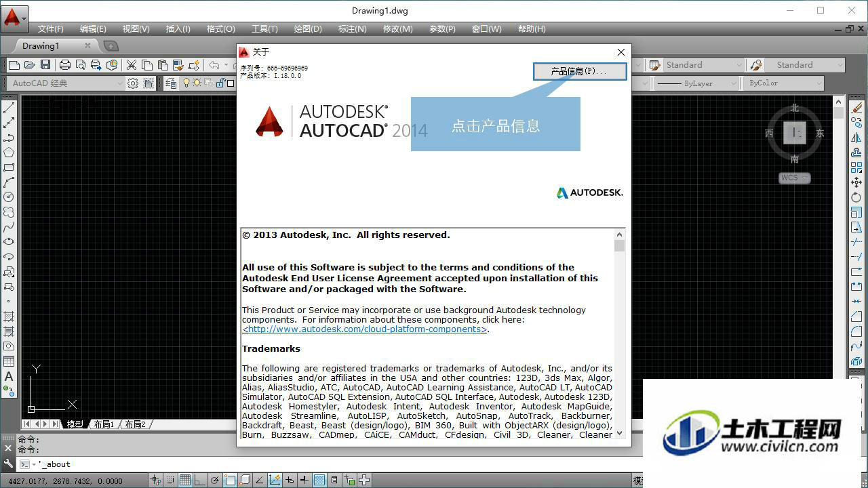Screen dimensions: 868x488
Task: Click the wrench icon beside the command line
Action: 8,464
